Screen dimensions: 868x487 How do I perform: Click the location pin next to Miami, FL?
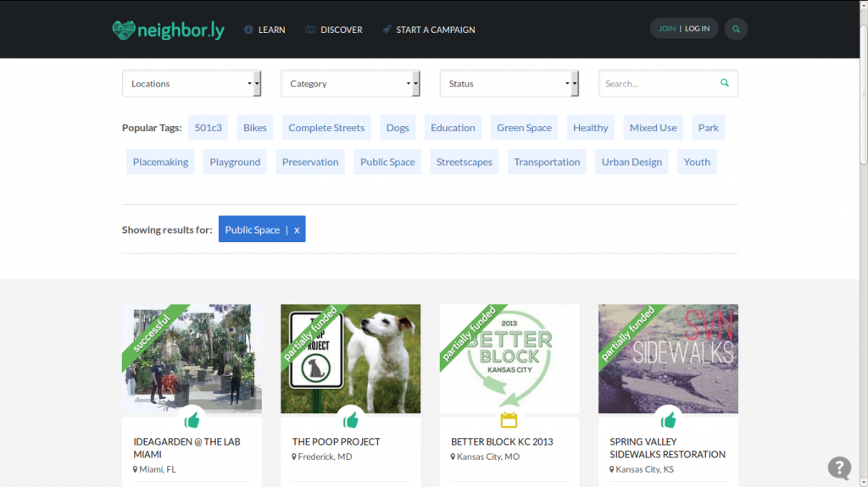click(135, 469)
